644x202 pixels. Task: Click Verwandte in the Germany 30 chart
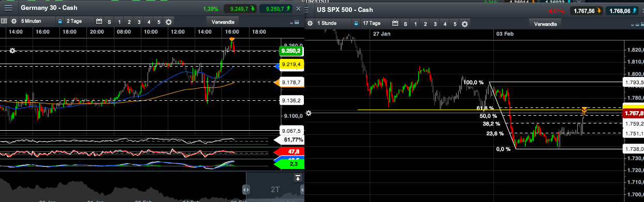[223, 22]
